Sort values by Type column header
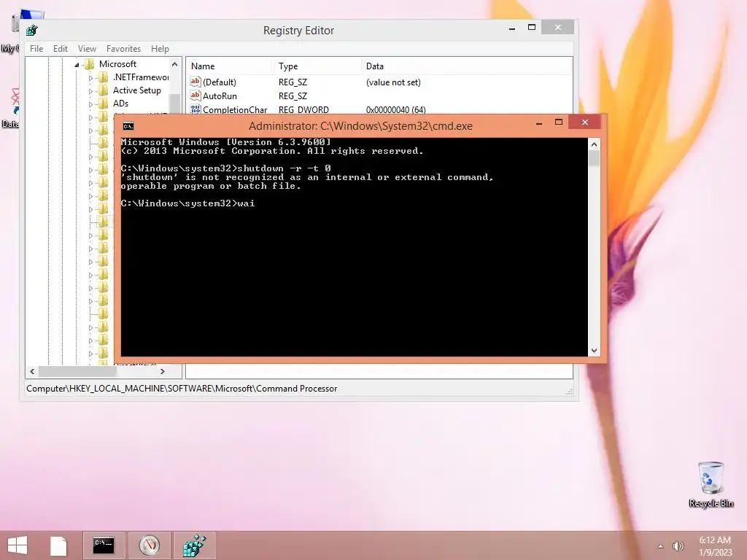 click(317, 66)
